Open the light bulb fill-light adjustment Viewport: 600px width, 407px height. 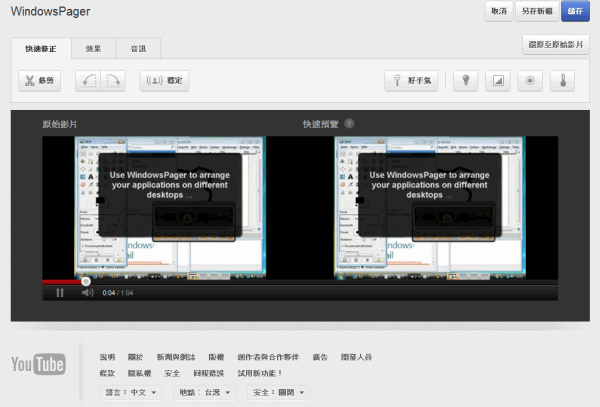tap(466, 81)
